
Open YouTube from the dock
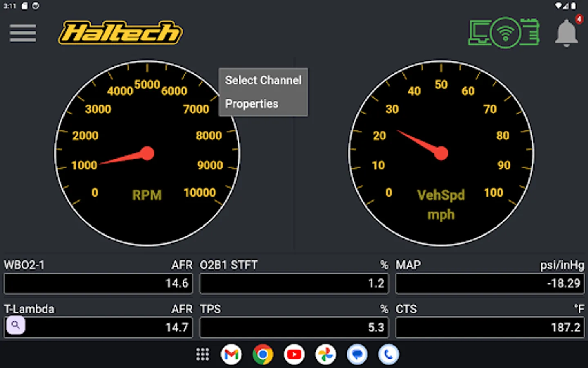[294, 354]
